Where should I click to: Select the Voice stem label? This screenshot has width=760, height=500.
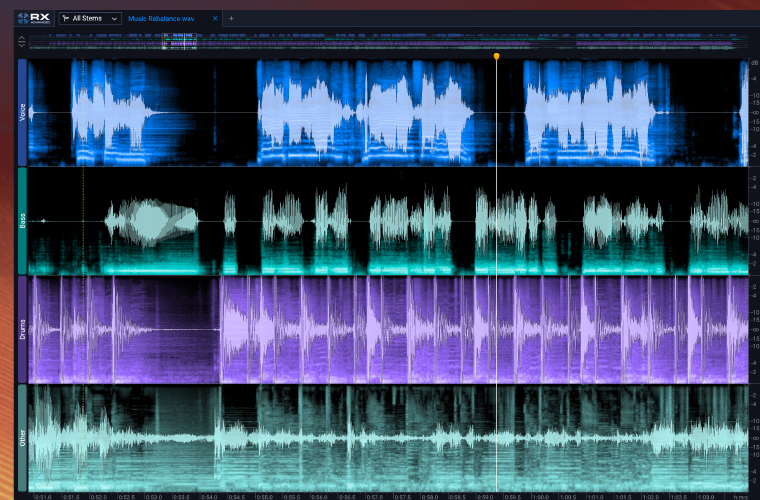[x=22, y=112]
